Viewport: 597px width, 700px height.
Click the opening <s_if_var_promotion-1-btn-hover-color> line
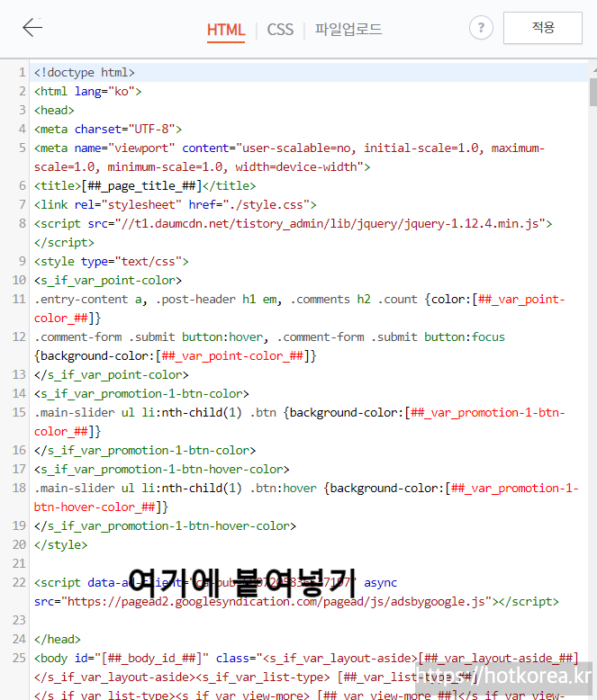pyautogui.click(x=162, y=469)
